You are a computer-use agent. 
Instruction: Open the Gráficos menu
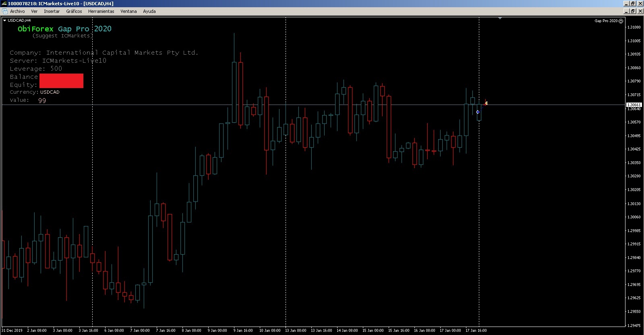click(74, 11)
